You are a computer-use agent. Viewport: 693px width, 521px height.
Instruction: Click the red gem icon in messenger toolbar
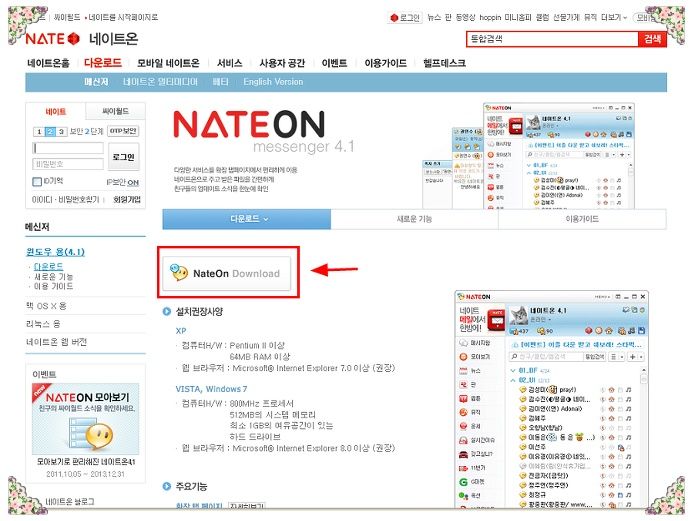coord(588,331)
